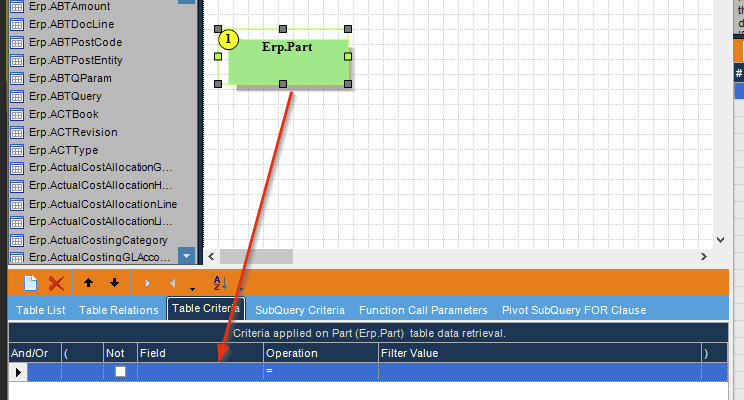
Task: Select Erp.ACTBook in the table list
Action: pos(64,114)
